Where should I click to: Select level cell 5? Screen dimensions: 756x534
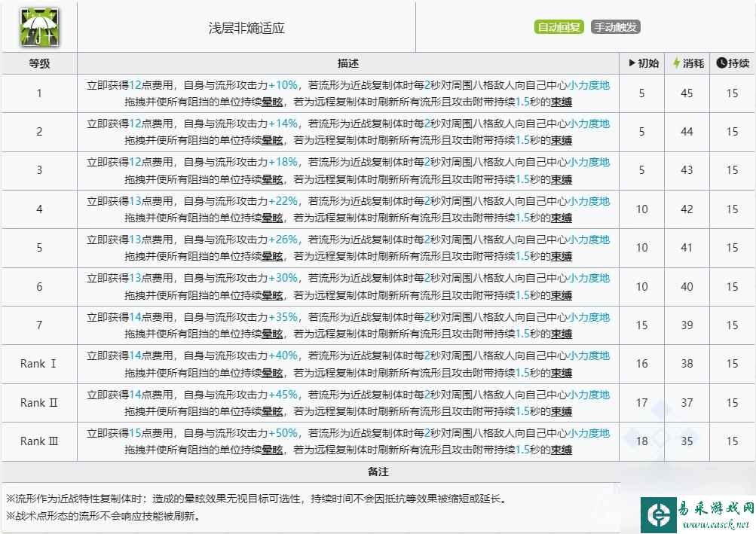tap(39, 248)
